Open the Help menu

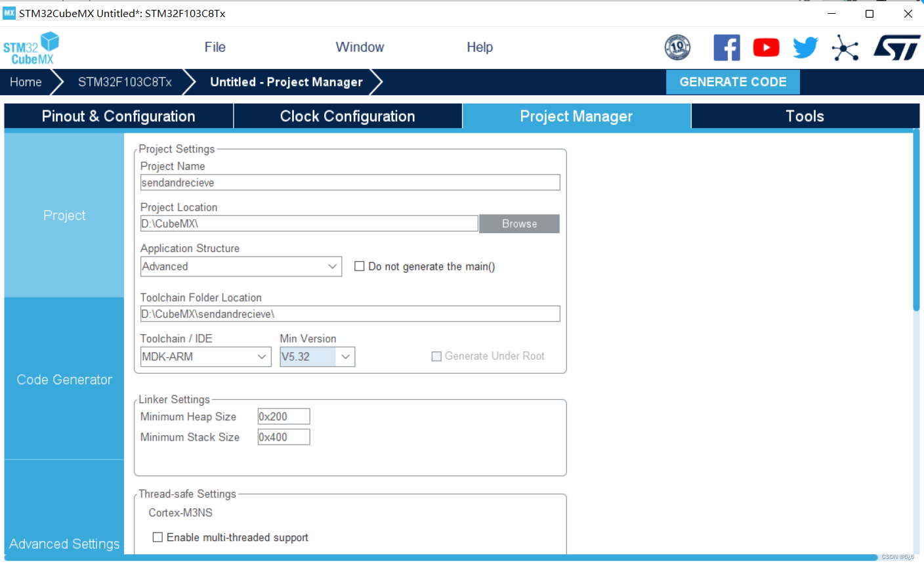(x=480, y=47)
